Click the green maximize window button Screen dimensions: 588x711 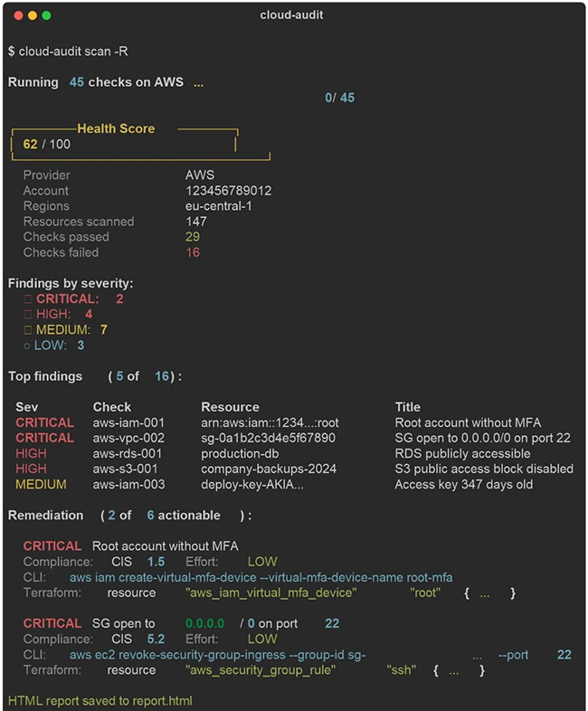[47, 15]
